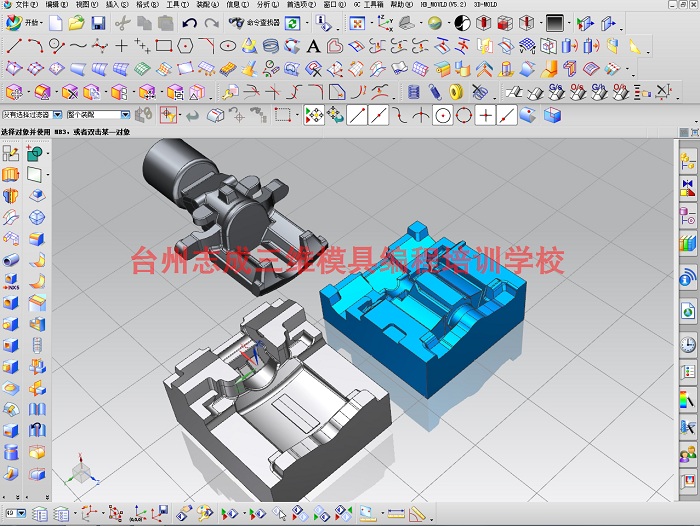Toggle the snap point filter icon

pos(168,115)
